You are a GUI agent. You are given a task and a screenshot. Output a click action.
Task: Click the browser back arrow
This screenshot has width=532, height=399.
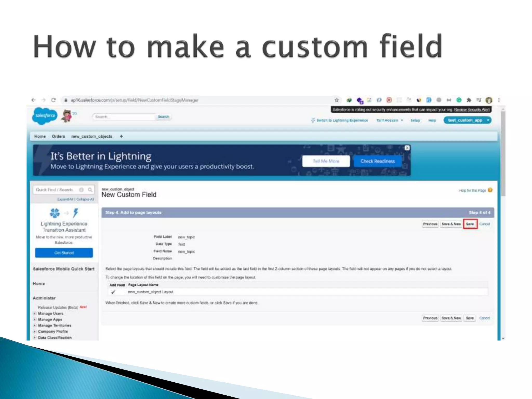tap(34, 100)
